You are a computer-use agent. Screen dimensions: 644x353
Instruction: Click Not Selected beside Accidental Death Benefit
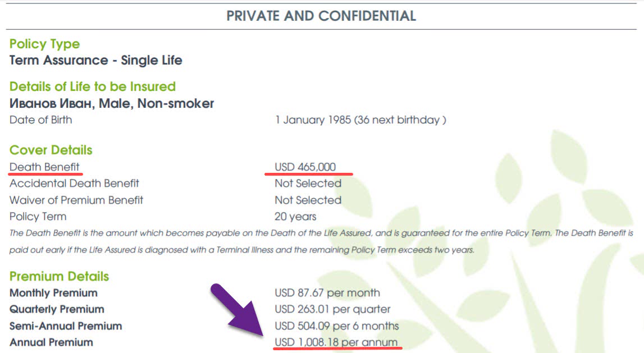pyautogui.click(x=308, y=183)
